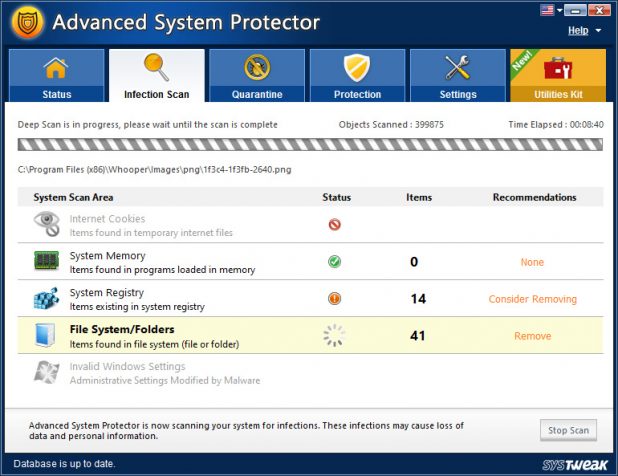The width and height of the screenshot is (618, 476).
Task: Click the Consider Removing recommendation
Action: (532, 299)
